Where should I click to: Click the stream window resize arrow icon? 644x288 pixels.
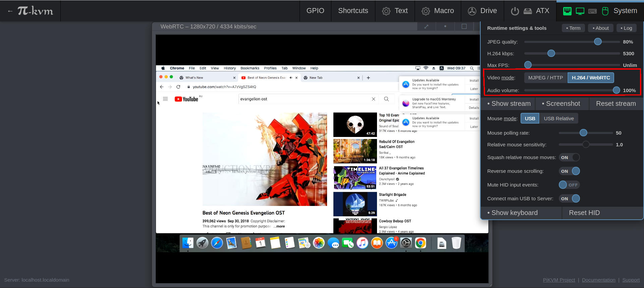(x=426, y=26)
